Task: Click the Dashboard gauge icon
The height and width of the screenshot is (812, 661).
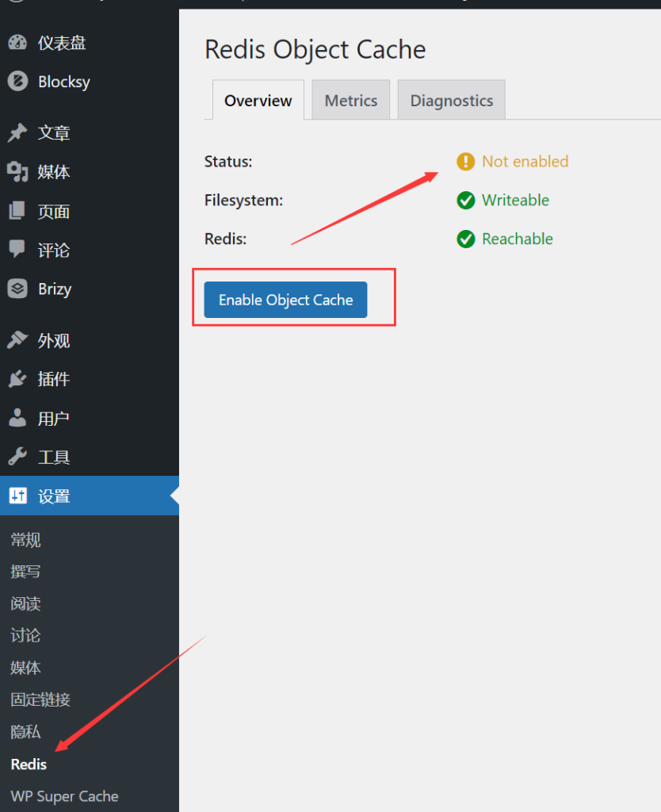Action: [17, 43]
